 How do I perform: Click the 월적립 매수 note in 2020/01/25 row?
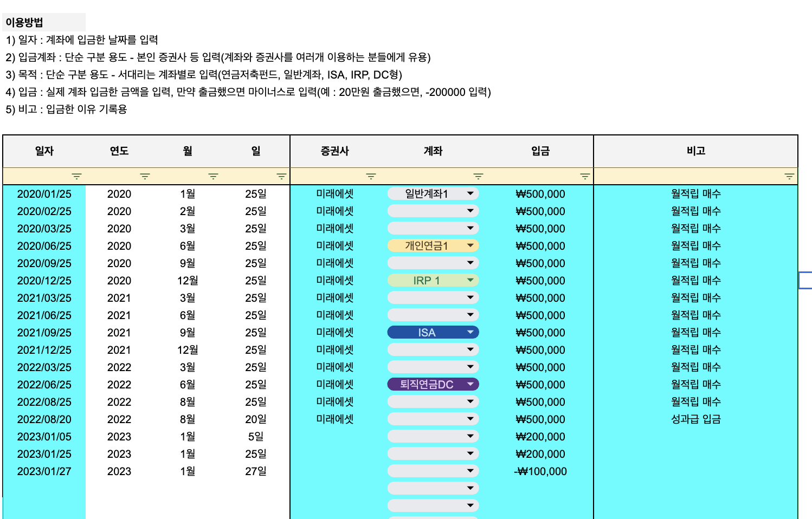696,194
